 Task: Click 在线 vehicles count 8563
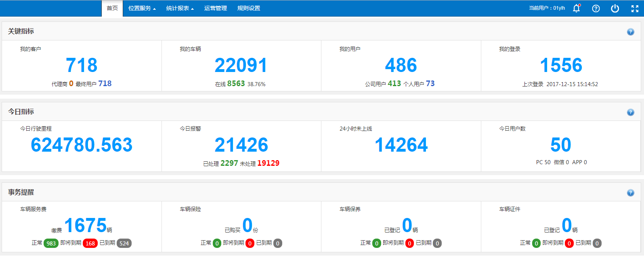(236, 84)
